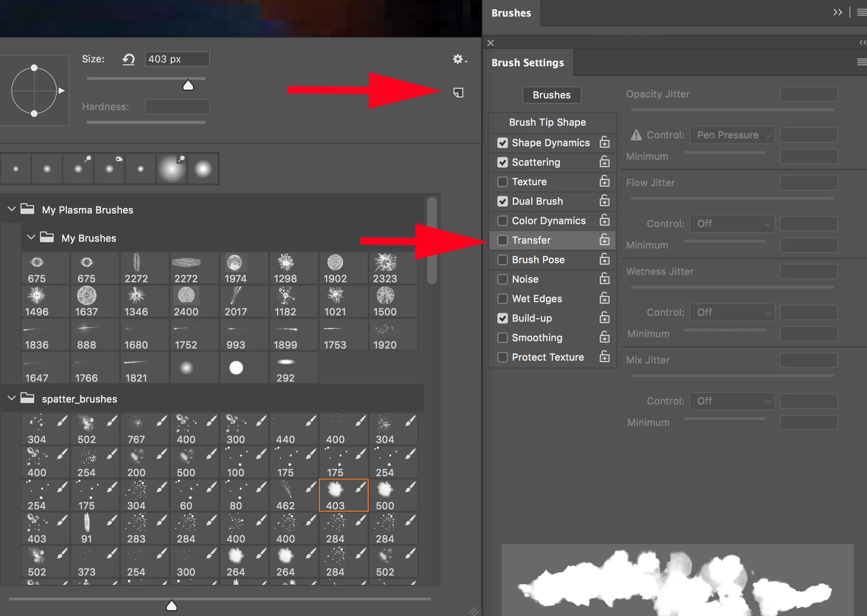
Task: Collapse Brushes panel with double arrows
Action: click(x=838, y=13)
